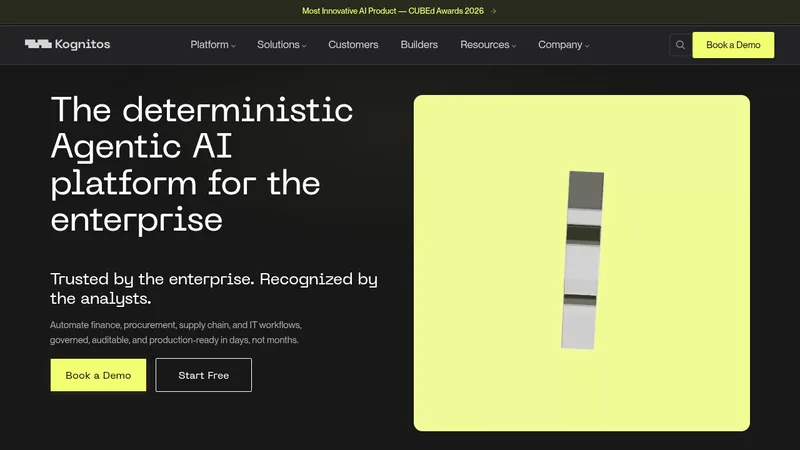Expand the Platform dropdown menu
Image resolution: width=800 pixels, height=450 pixels.
pos(213,45)
